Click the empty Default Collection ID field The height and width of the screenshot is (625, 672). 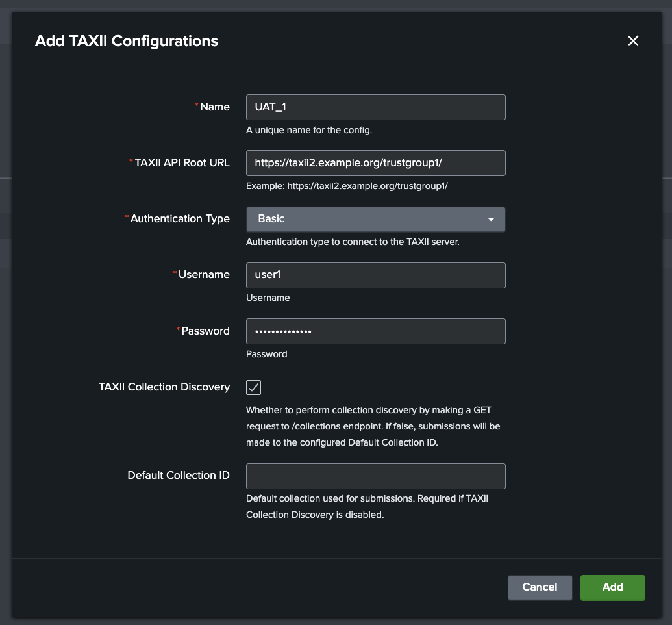coord(375,476)
